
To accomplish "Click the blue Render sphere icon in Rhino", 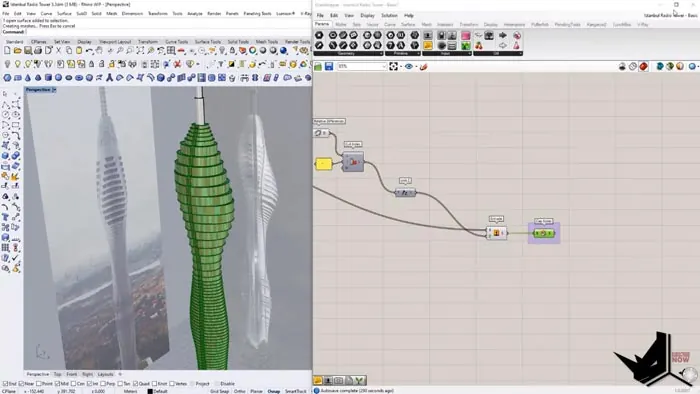I will pos(283,50).
